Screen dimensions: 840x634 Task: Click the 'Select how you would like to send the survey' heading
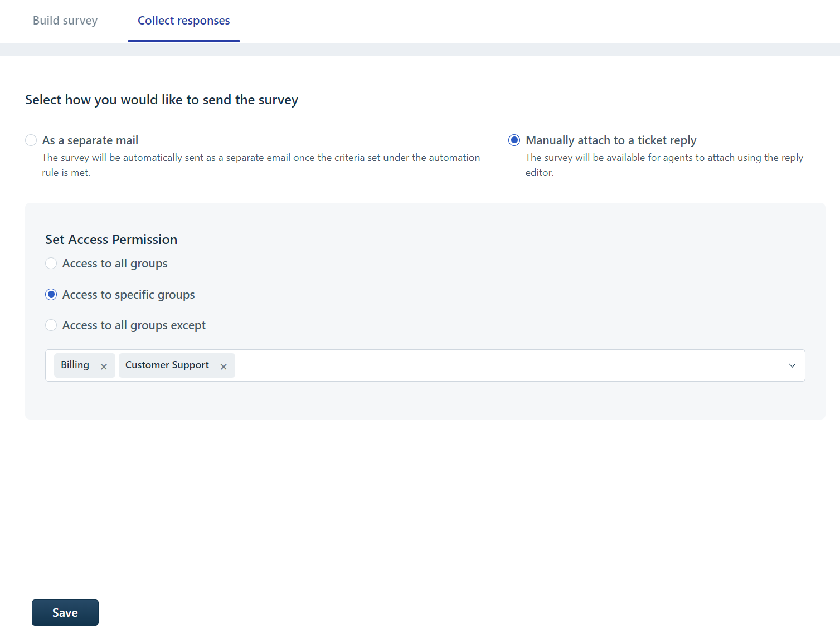coord(162,100)
